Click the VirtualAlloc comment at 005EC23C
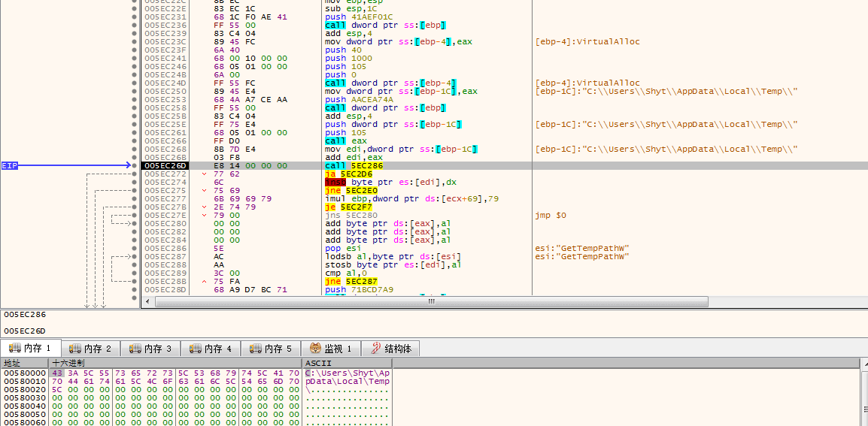Screen dimensions: 868x426 coord(587,41)
